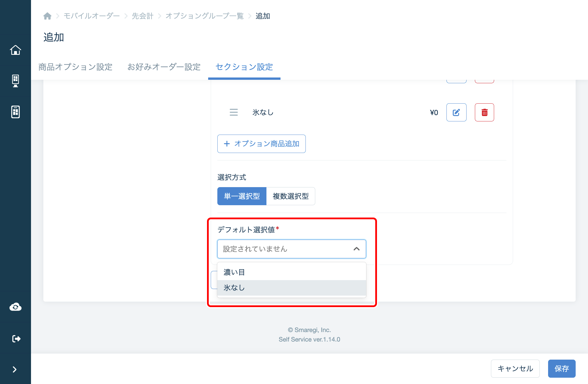Select 複数選択型 selection mode

(291, 196)
